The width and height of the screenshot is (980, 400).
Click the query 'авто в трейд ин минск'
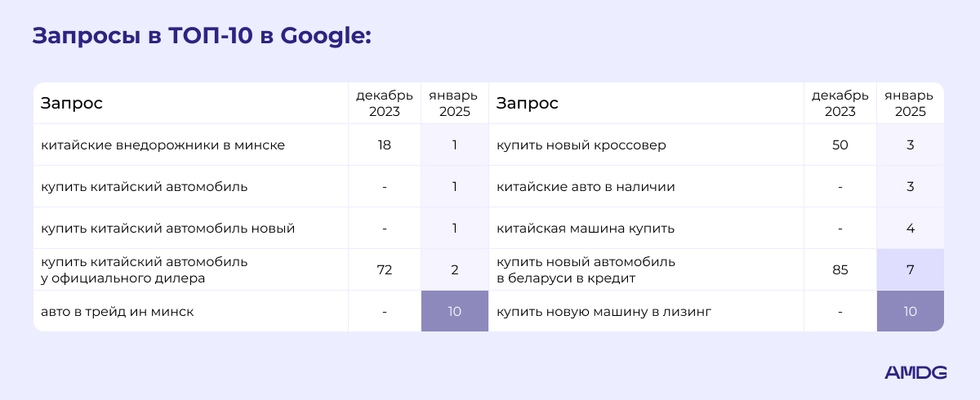click(x=118, y=312)
